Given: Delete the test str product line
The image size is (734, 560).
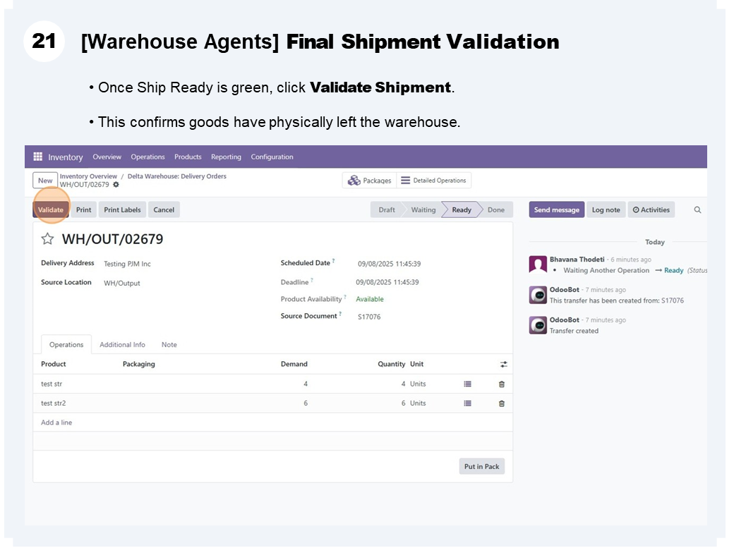Looking at the screenshot, I should 502,384.
